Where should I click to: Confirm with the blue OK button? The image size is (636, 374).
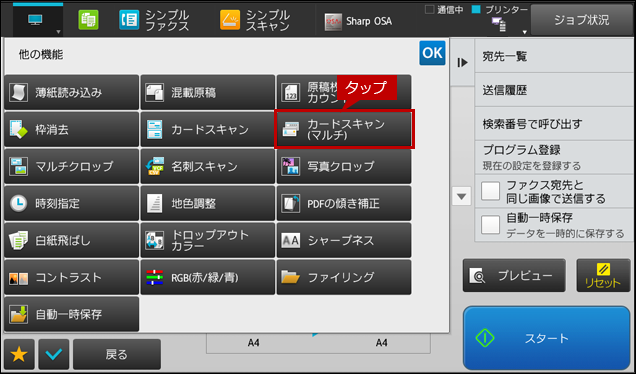coord(432,53)
